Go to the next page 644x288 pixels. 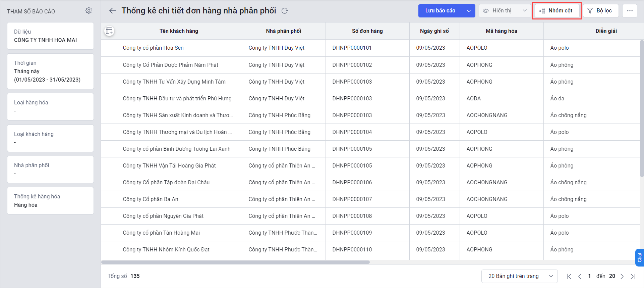click(x=622, y=276)
